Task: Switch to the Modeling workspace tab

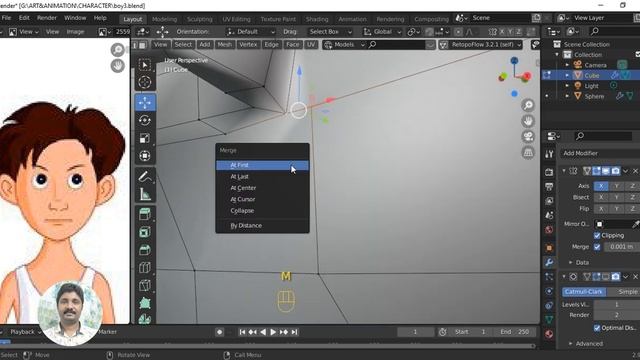Action: [x=164, y=19]
